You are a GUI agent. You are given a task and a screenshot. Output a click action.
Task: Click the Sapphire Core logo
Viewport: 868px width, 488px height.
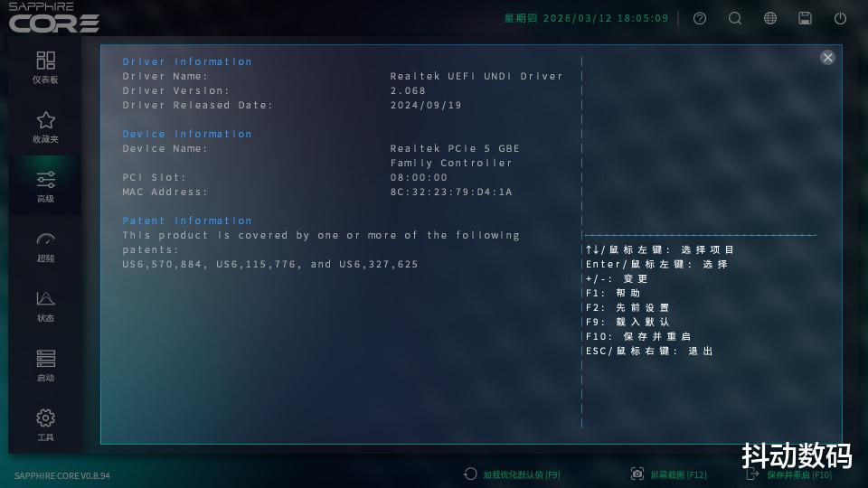tap(53, 18)
